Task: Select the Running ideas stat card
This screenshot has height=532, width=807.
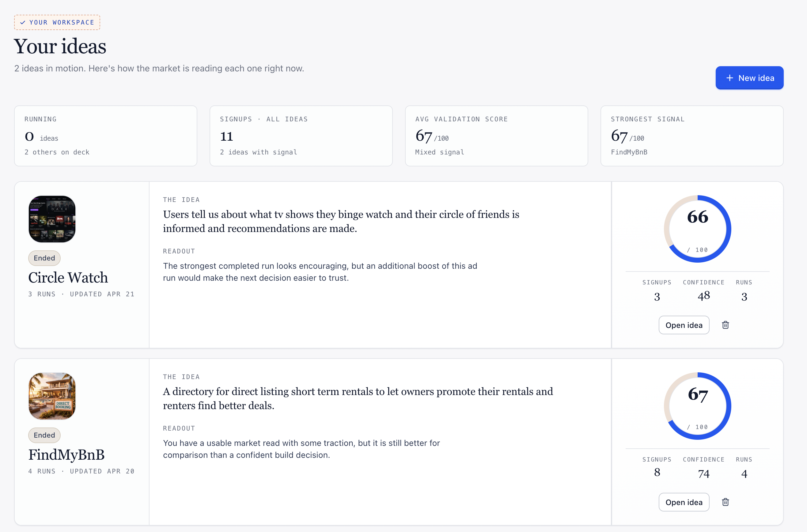Action: click(x=105, y=136)
